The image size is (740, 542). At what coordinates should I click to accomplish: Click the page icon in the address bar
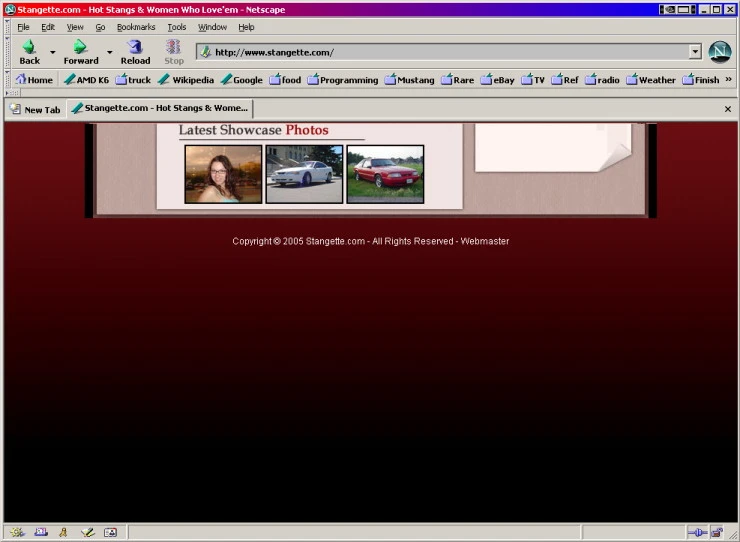click(x=205, y=52)
